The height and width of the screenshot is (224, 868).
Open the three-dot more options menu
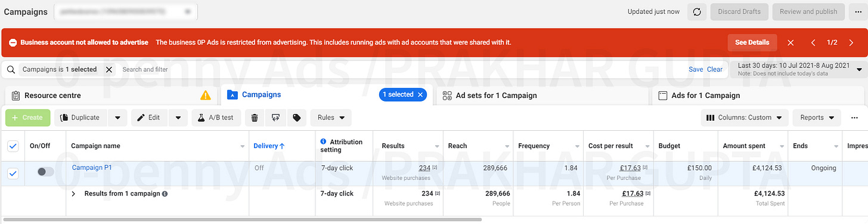[855, 118]
